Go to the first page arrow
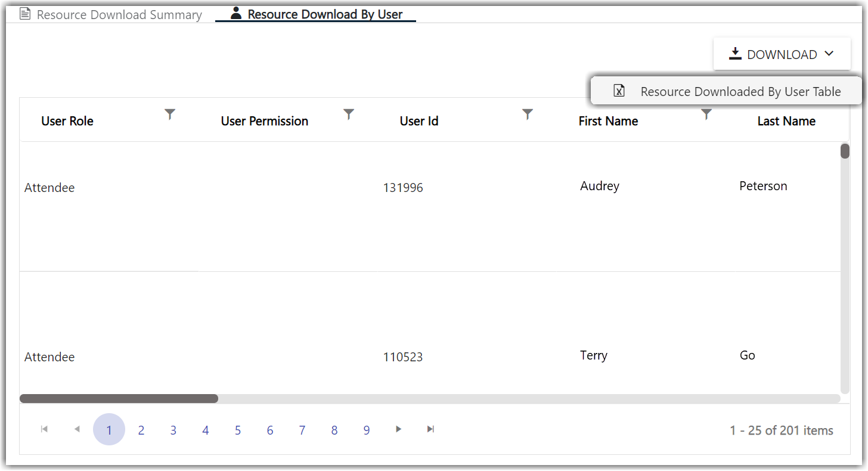The height and width of the screenshot is (471, 868). (x=44, y=429)
